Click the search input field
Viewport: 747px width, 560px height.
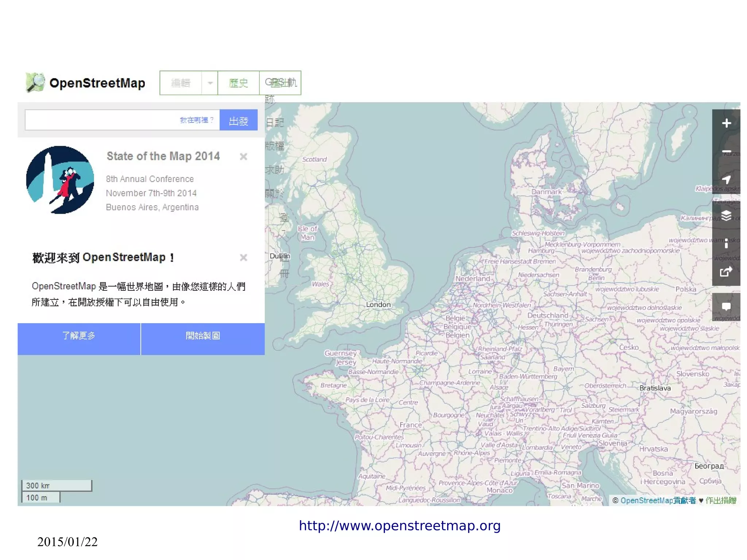(x=122, y=120)
